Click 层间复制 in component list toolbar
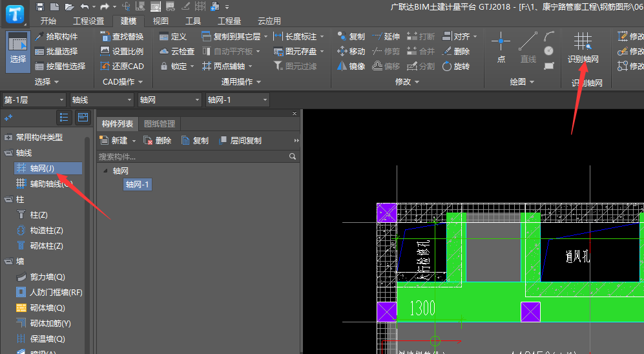Image resolution: width=644 pixels, height=354 pixels. pyautogui.click(x=240, y=141)
